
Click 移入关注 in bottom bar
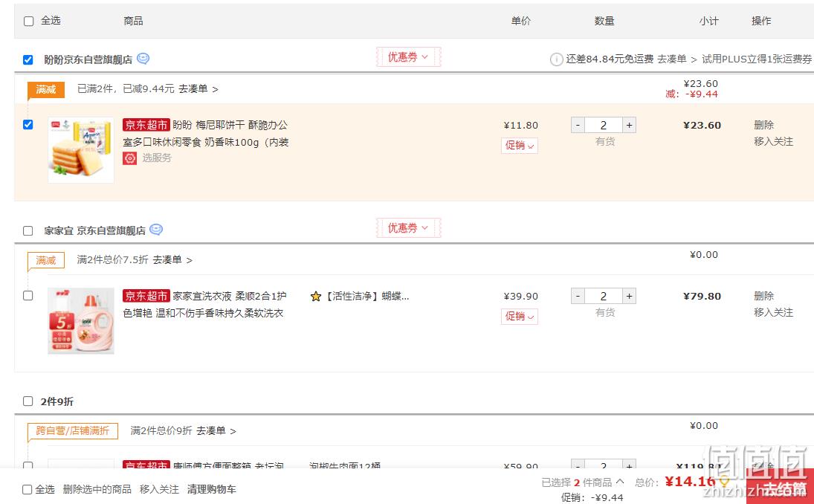coord(159,489)
